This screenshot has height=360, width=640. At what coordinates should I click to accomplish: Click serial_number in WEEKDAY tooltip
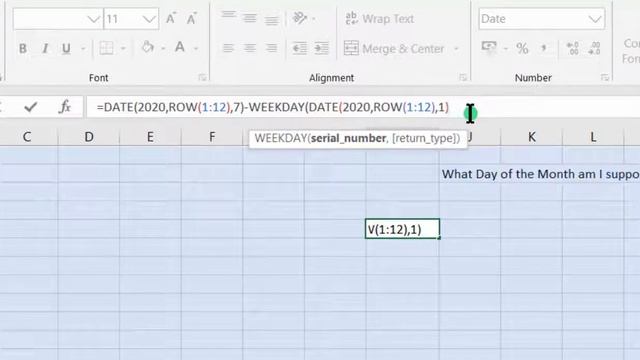348,138
